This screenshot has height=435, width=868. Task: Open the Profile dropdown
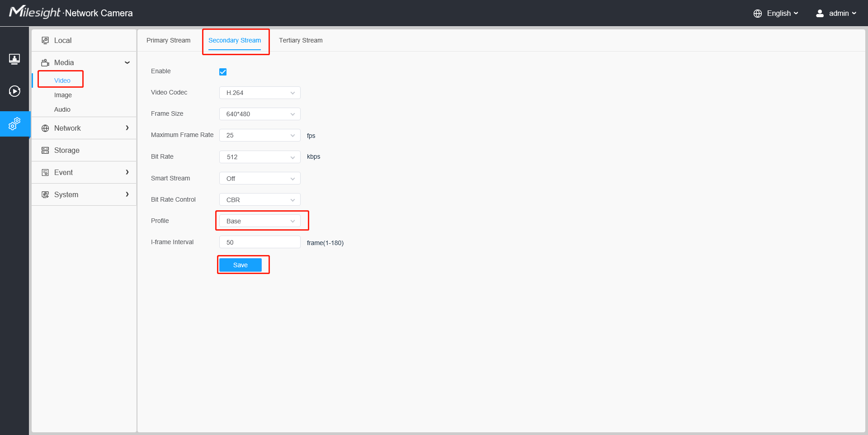[x=260, y=221]
